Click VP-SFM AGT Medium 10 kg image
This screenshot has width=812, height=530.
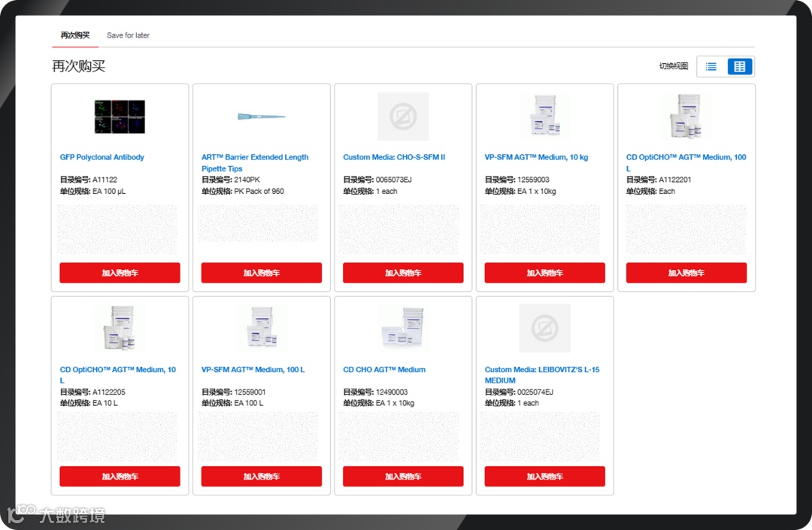pos(545,116)
